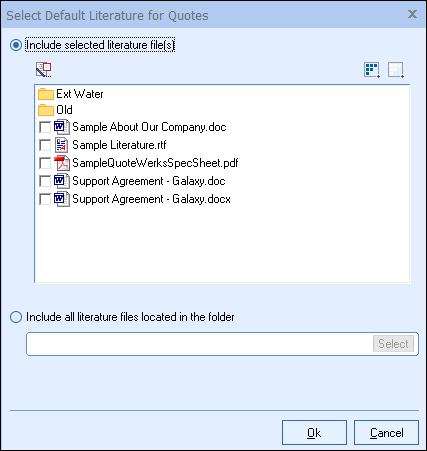Click the edit selection icon above file list
The image size is (427, 451).
(44, 70)
